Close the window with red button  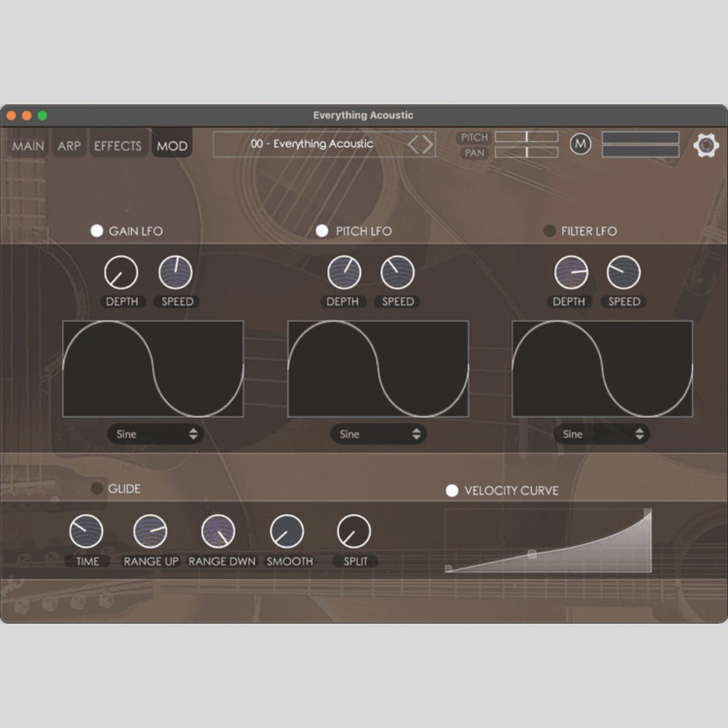[x=11, y=115]
